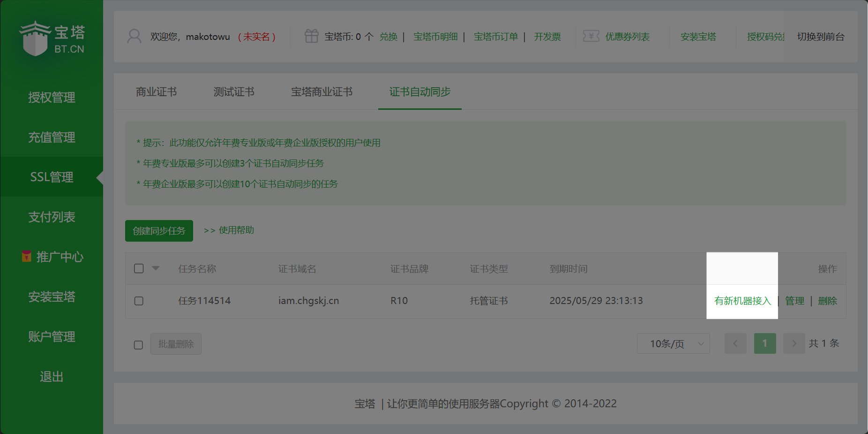Click the gift icon next to 宝塔币
The height and width of the screenshot is (434, 868).
(x=311, y=36)
